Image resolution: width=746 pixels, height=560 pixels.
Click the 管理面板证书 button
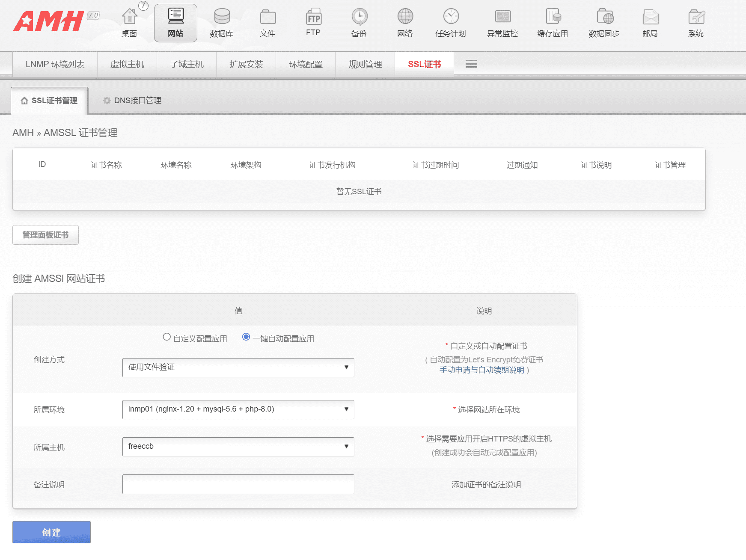[x=45, y=234]
